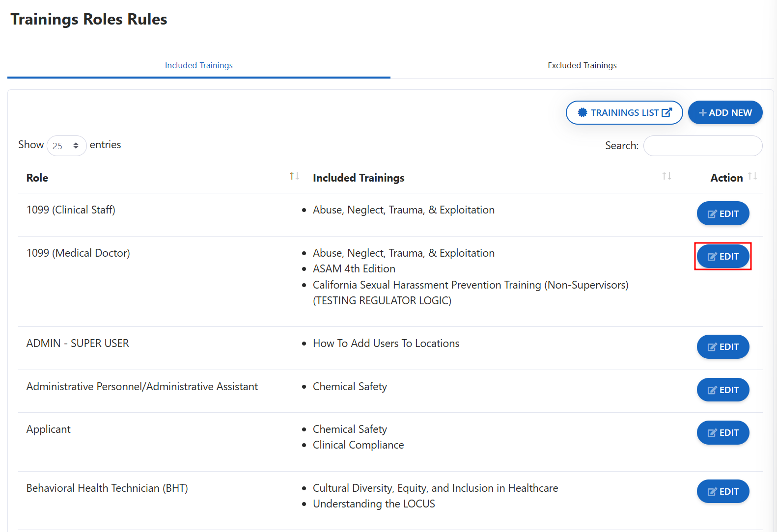Click the Action column header text
Viewport: 777px width, 532px height.
tap(726, 178)
